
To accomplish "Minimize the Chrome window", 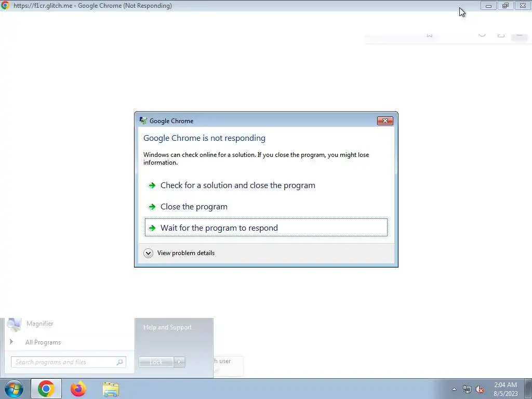I will (488, 6).
